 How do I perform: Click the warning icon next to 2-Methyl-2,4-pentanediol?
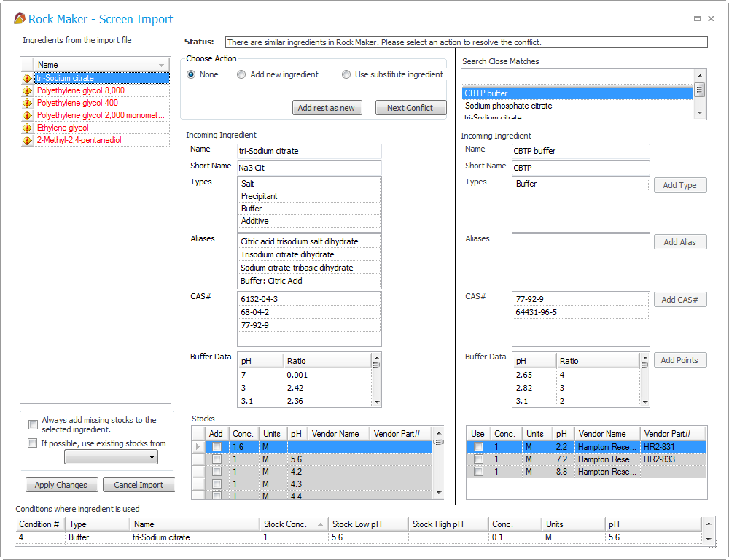[27, 140]
